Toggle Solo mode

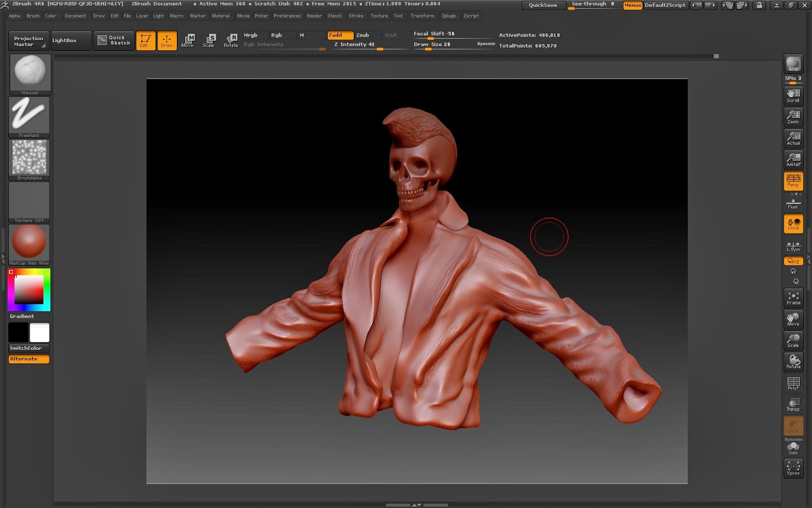click(793, 448)
